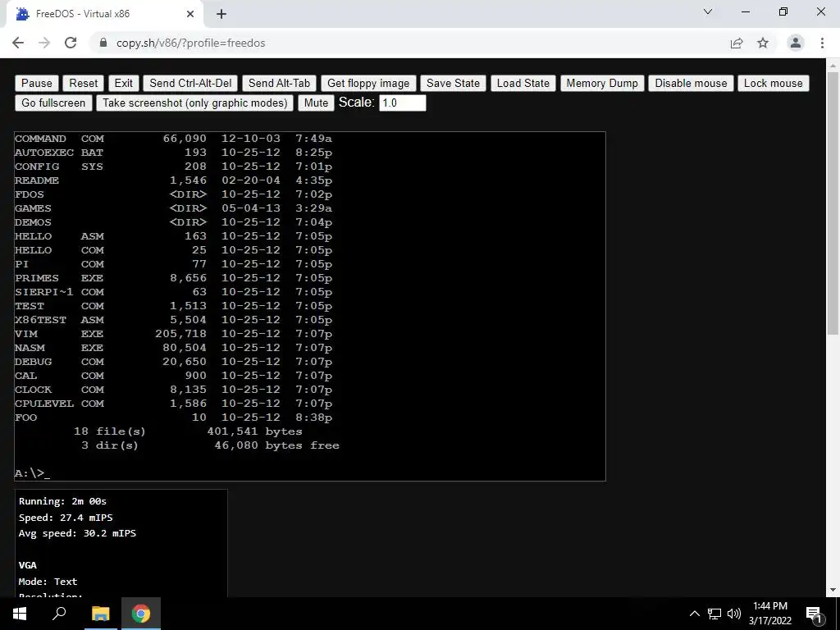Click the README file entry
840x630 pixels.
[x=173, y=180]
